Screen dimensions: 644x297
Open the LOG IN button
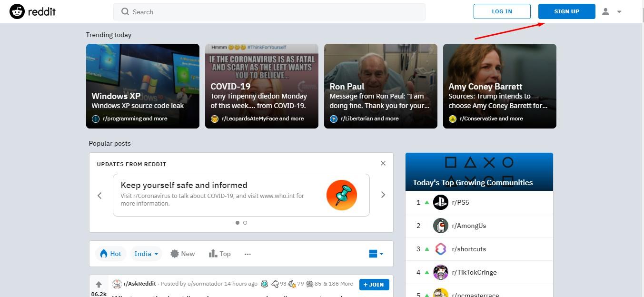point(502,11)
